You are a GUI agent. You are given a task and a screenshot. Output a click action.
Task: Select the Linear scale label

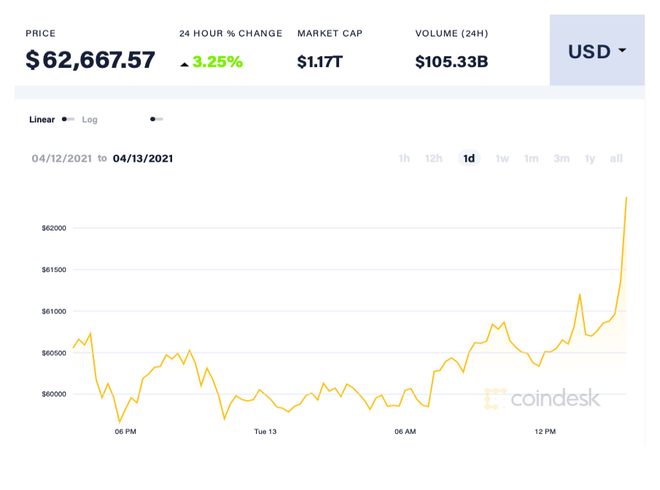coord(42,120)
